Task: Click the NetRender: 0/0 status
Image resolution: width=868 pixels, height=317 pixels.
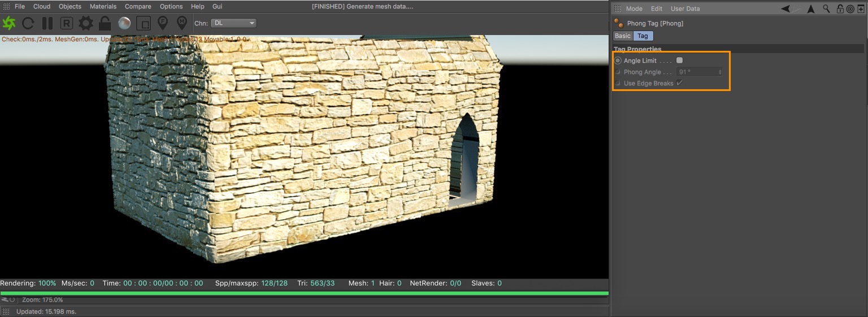Action: click(436, 283)
